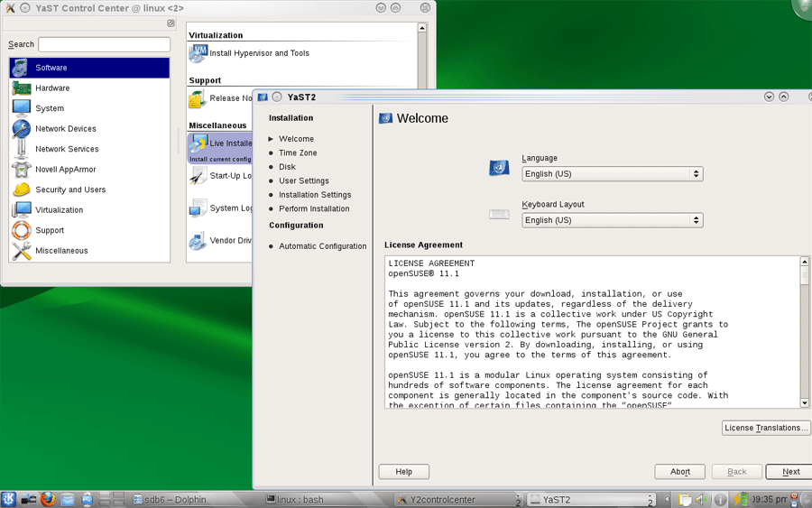Click the Control Center module list scroll-up arrow

(422, 28)
